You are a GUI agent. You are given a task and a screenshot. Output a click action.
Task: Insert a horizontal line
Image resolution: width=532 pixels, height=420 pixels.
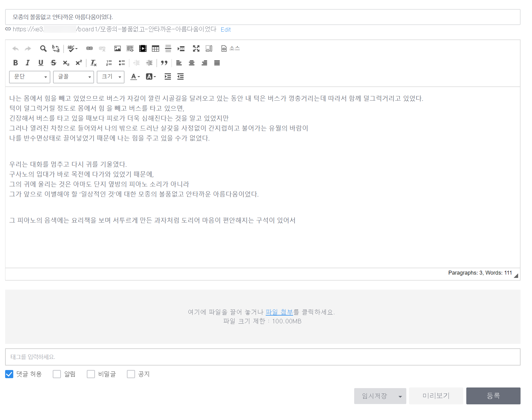(168, 48)
